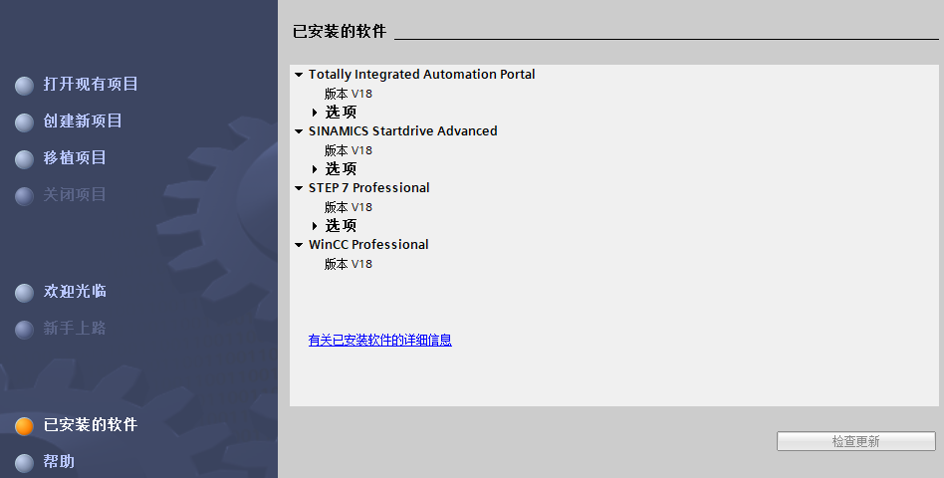
Task: Collapse the STEP 7 Professional node
Action: [x=299, y=188]
